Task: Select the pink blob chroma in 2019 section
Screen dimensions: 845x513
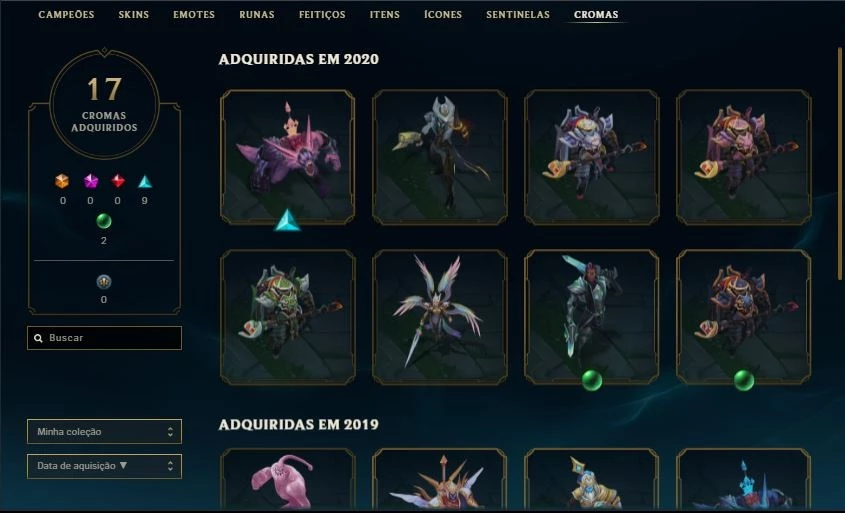Action: 288,479
